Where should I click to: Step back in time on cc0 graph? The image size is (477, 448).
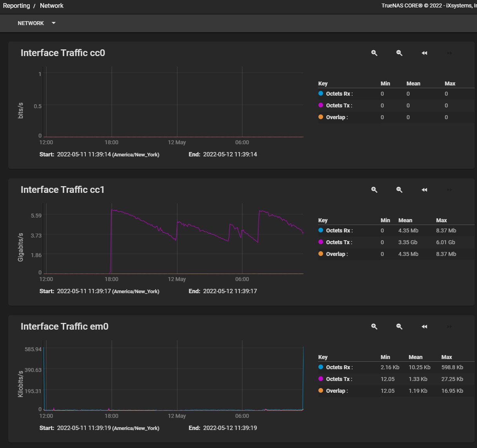(x=425, y=53)
